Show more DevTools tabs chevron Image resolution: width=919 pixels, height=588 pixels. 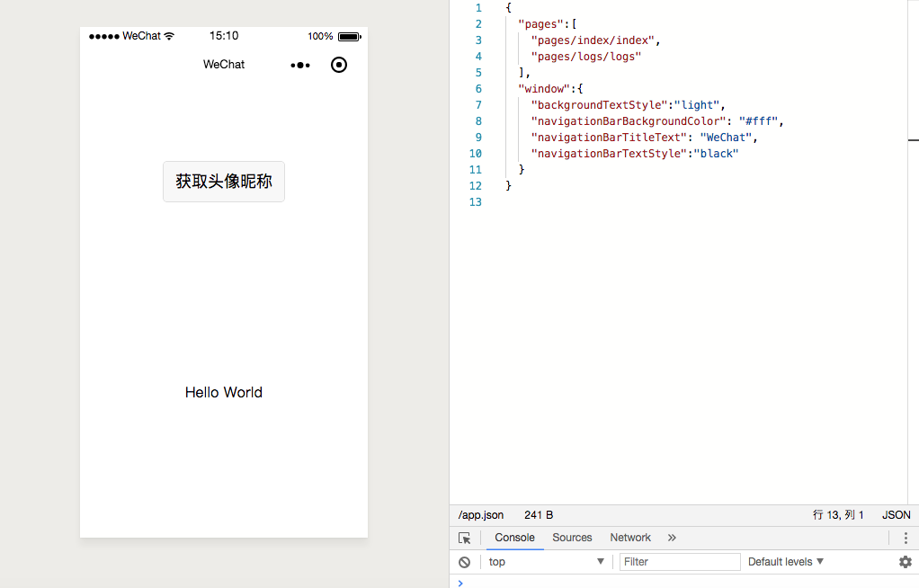click(x=672, y=538)
